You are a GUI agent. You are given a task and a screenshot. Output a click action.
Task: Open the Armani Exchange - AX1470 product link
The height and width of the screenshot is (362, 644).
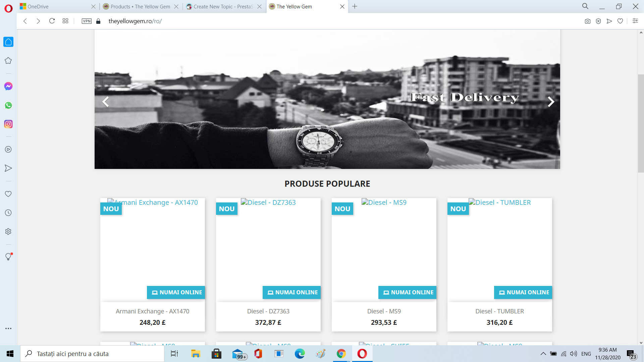pyautogui.click(x=152, y=311)
